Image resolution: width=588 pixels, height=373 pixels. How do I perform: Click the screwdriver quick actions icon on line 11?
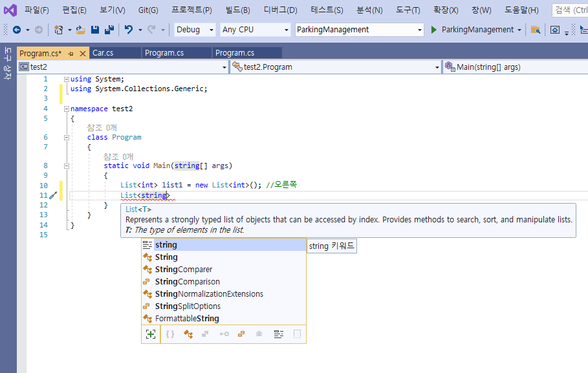click(53, 195)
